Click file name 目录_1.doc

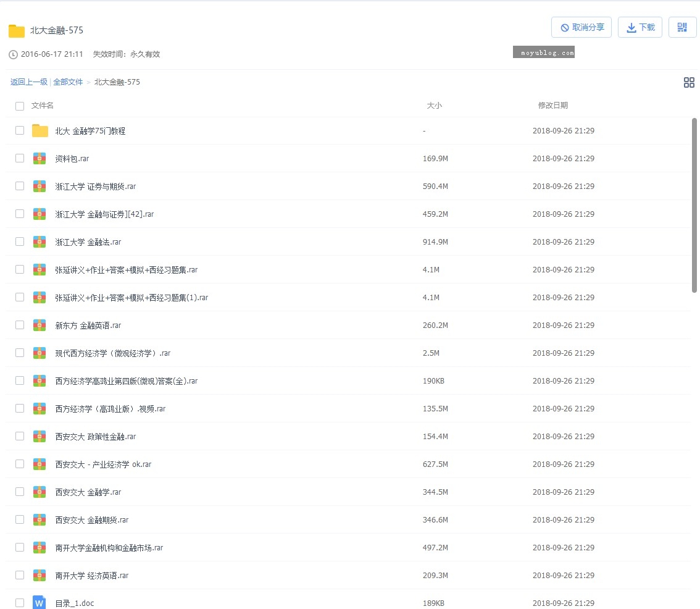click(75, 603)
